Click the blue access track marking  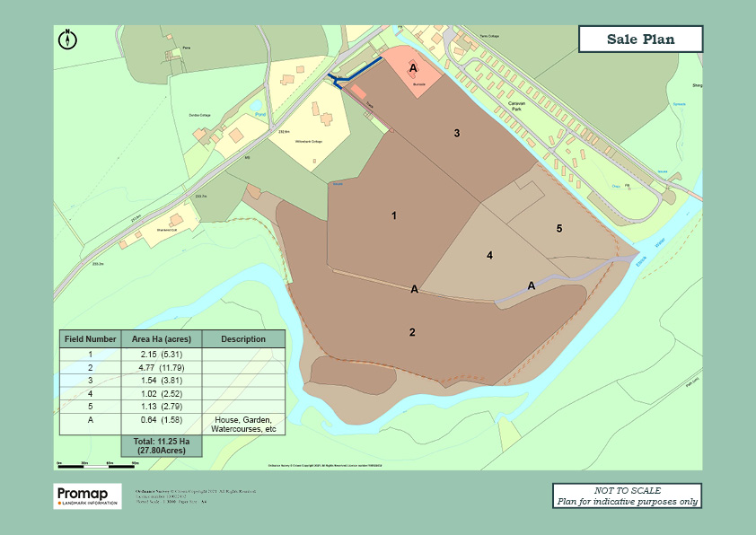pyautogui.click(x=357, y=72)
